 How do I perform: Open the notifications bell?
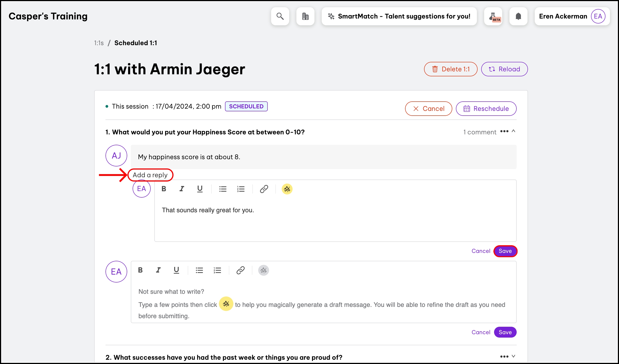pyautogui.click(x=518, y=16)
